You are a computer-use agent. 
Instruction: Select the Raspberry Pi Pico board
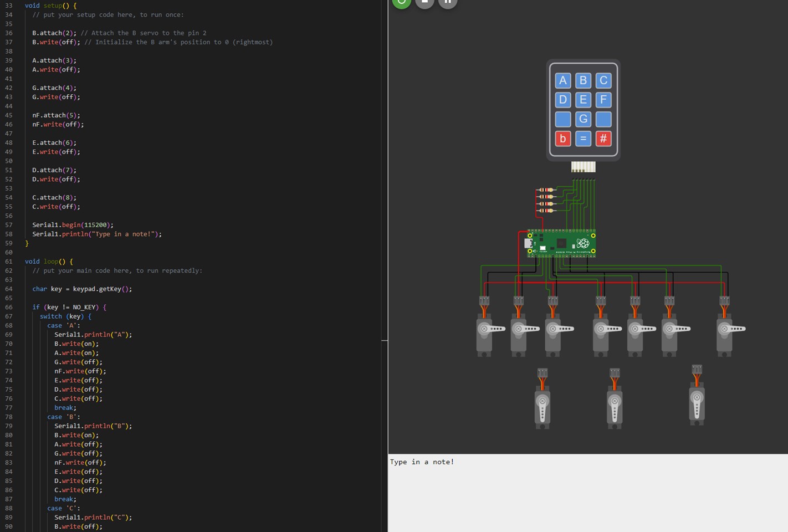point(561,244)
